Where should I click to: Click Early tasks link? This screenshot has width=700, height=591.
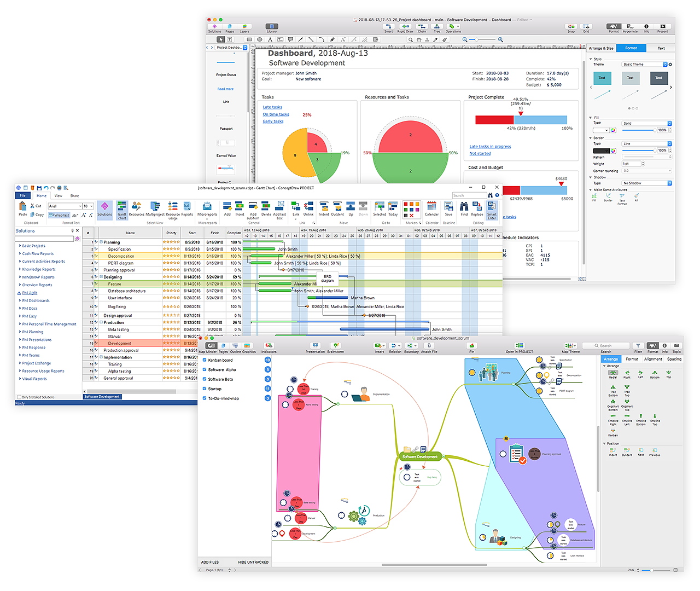(x=273, y=121)
